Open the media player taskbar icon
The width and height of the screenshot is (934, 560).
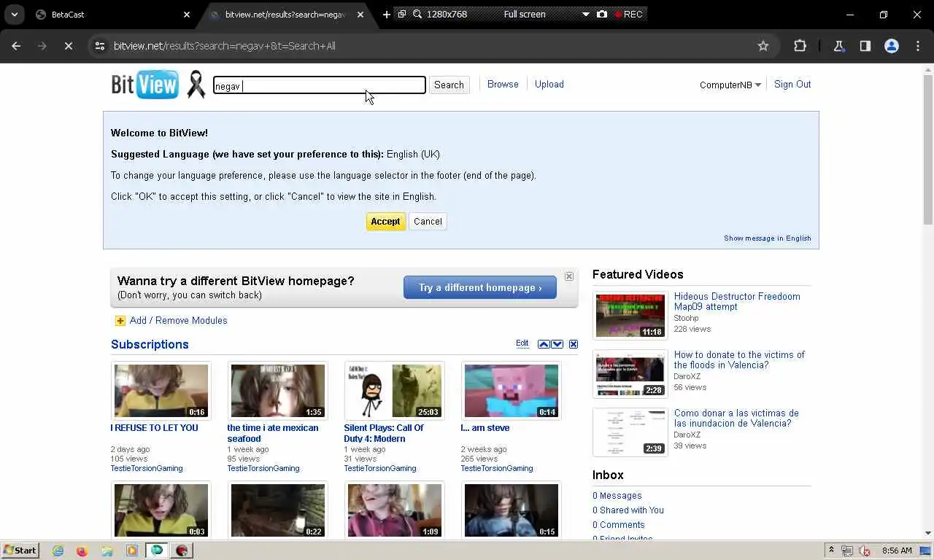(132, 551)
